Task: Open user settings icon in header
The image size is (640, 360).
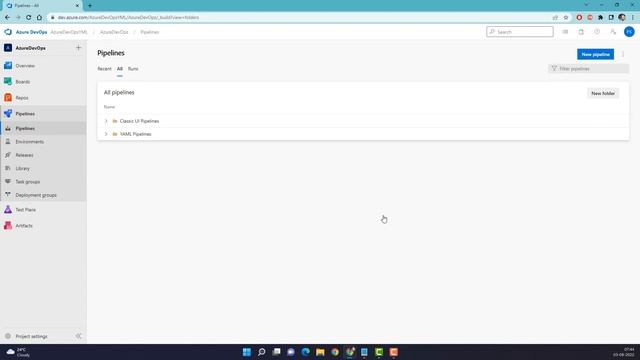Action: pos(613,32)
